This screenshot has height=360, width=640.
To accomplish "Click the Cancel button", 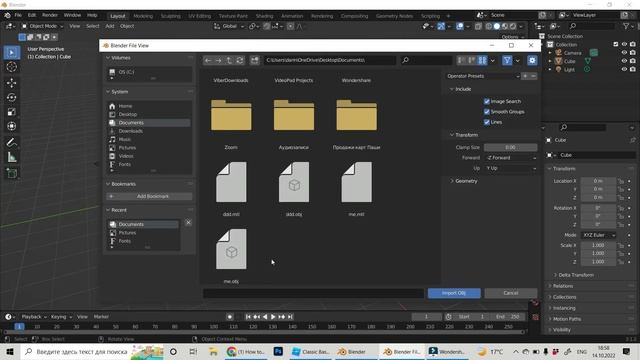I will point(511,293).
